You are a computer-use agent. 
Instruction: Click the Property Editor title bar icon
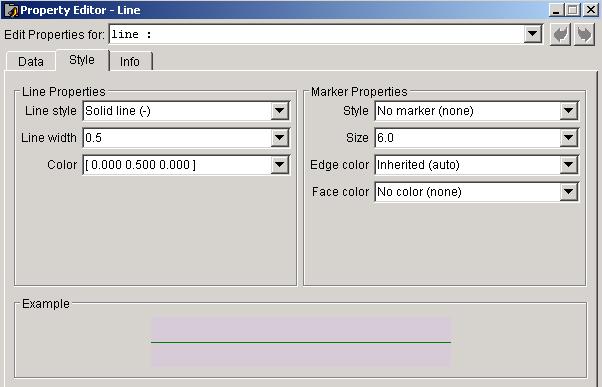11,10
